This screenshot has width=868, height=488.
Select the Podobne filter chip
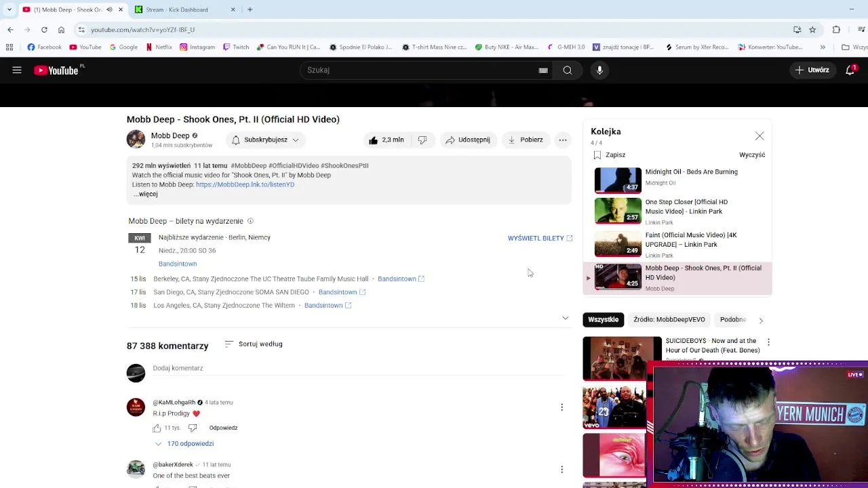(732, 319)
